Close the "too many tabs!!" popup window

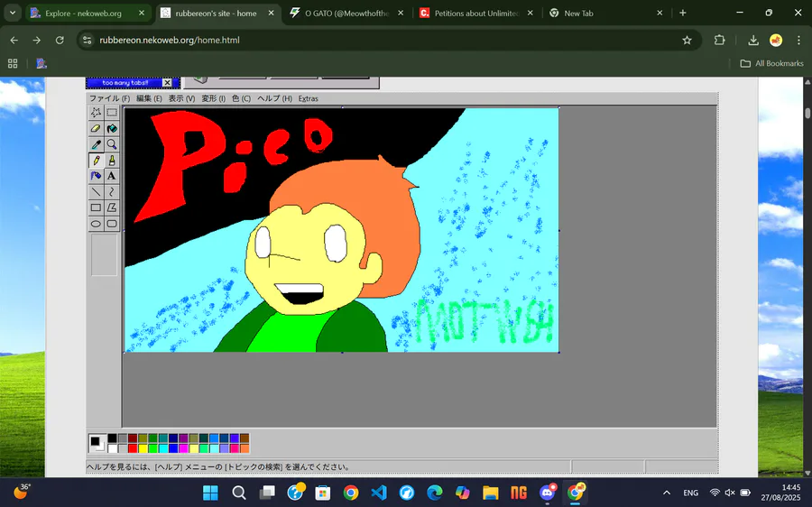(x=167, y=83)
